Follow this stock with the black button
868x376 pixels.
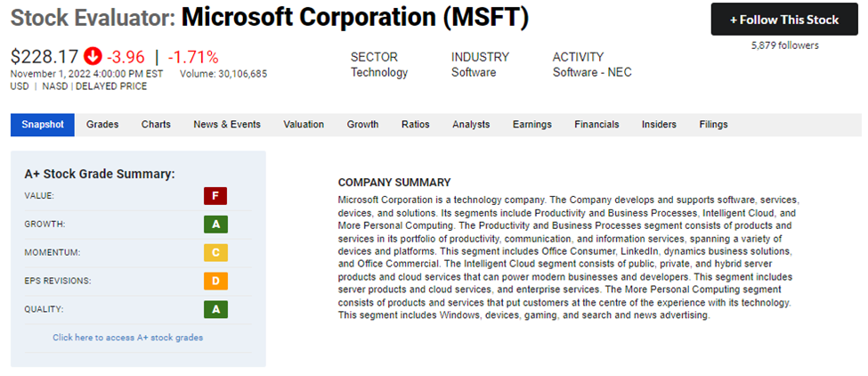point(783,20)
